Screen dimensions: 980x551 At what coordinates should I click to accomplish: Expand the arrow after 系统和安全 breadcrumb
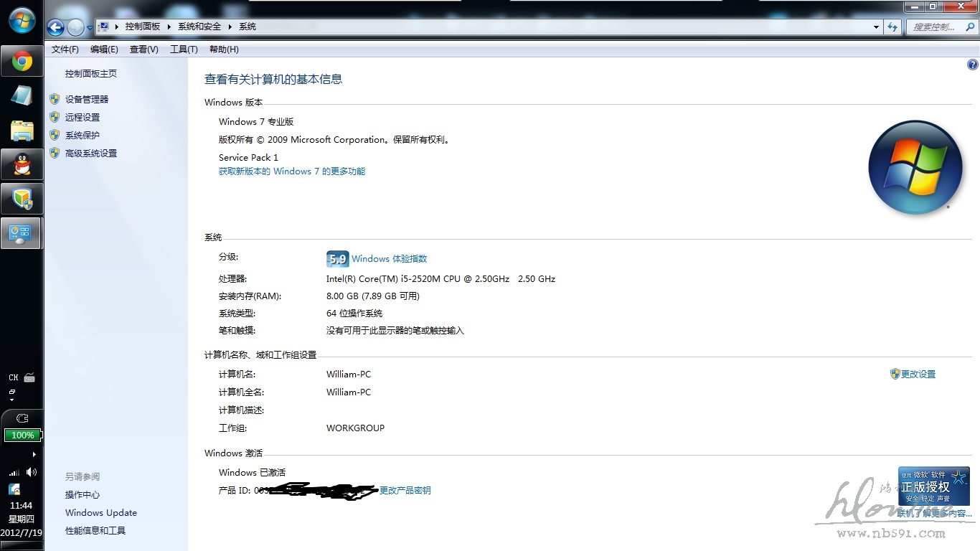pos(230,27)
